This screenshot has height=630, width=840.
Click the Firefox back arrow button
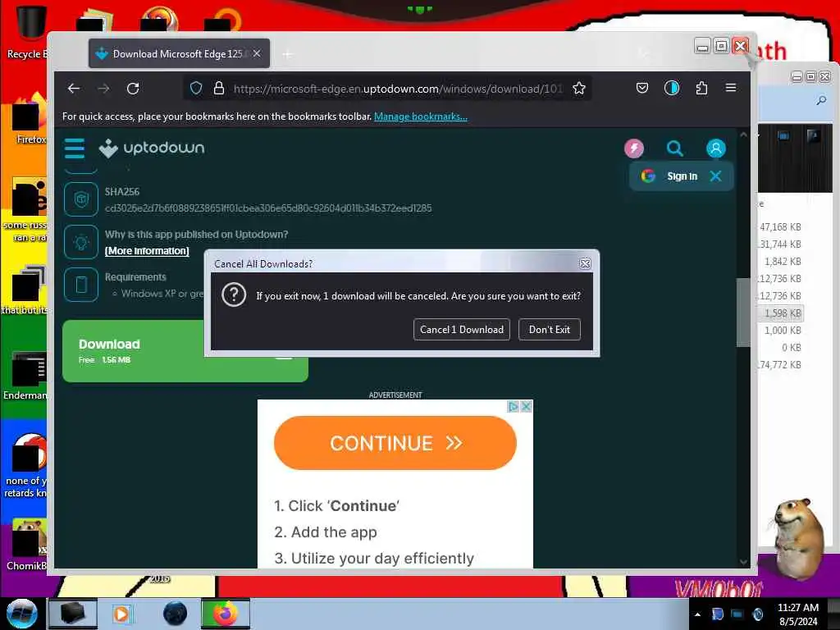74,89
